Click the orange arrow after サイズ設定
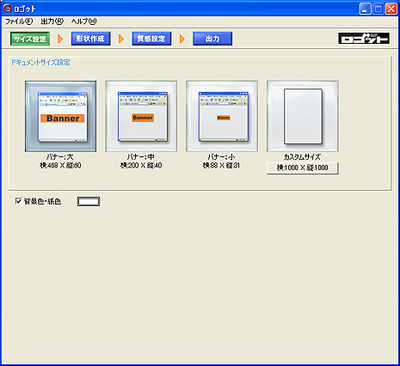 point(60,39)
